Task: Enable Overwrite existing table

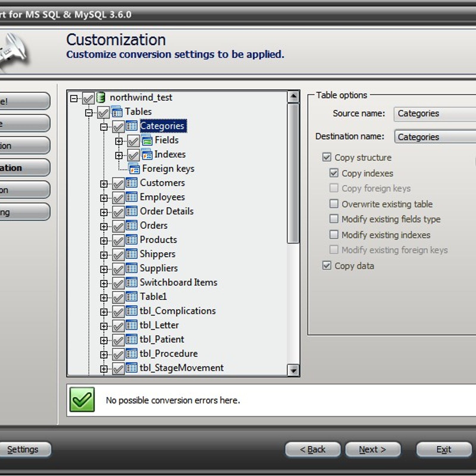Action: (x=334, y=204)
